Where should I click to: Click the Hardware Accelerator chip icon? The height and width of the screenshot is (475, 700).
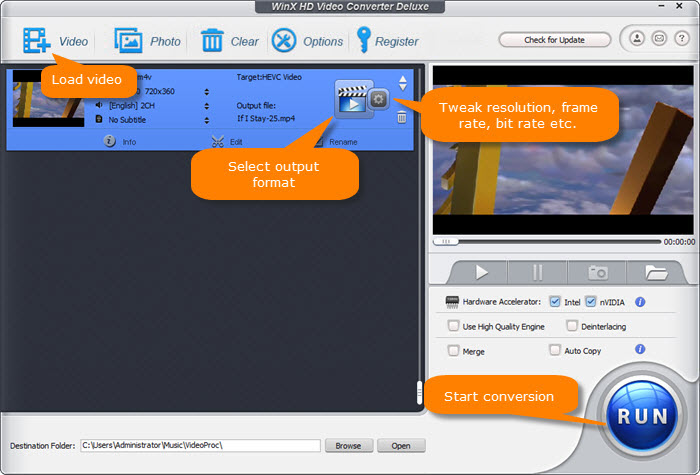(452, 302)
